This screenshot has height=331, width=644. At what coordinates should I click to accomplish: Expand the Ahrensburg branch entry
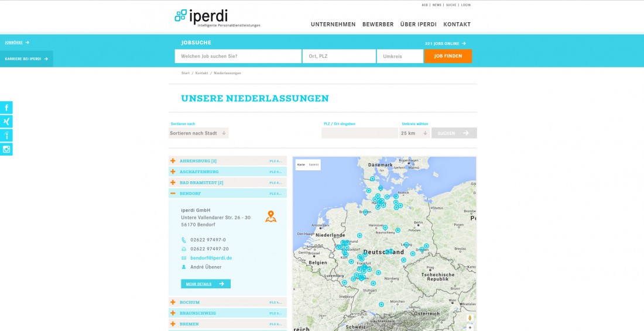click(x=173, y=161)
